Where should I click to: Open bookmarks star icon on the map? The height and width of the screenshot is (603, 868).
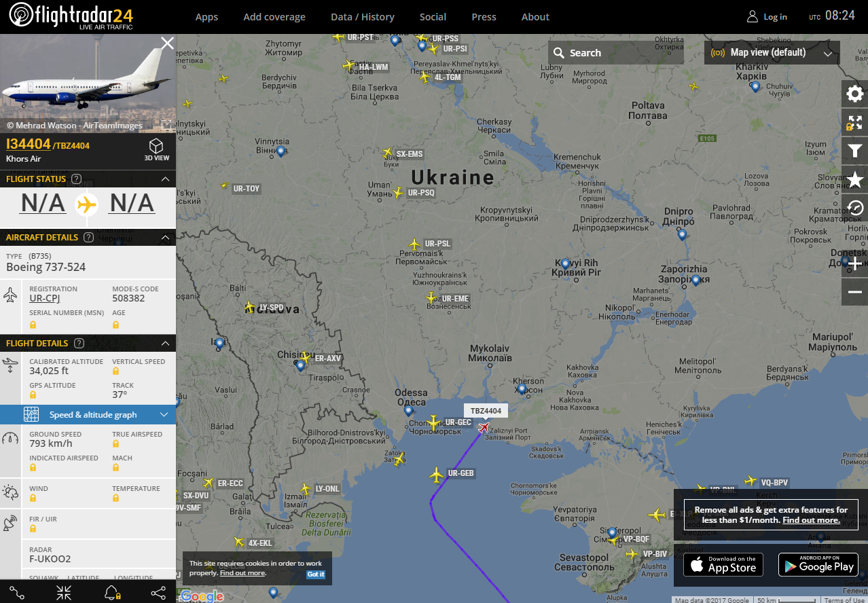click(854, 179)
